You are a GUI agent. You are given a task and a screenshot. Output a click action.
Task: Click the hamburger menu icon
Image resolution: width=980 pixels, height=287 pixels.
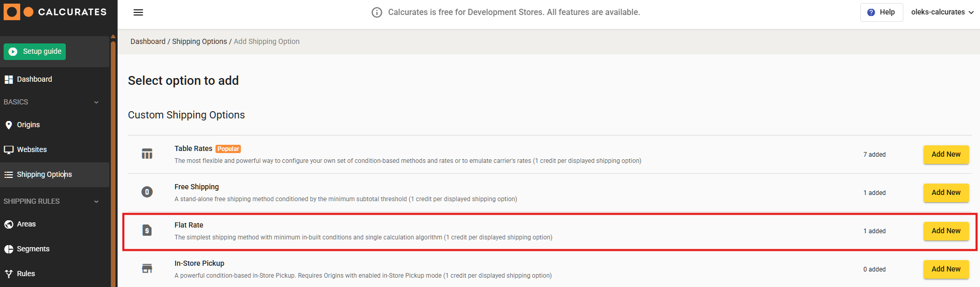click(x=138, y=12)
